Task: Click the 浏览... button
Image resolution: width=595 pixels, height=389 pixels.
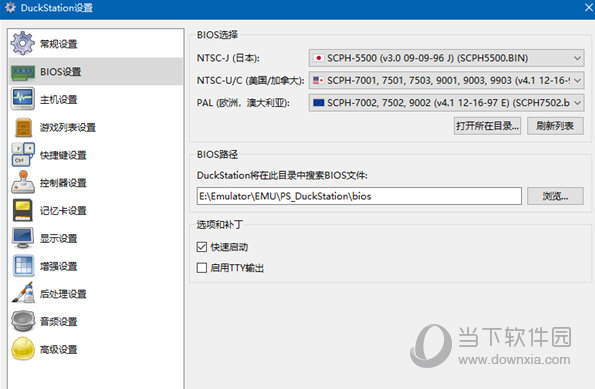Action: 555,196
